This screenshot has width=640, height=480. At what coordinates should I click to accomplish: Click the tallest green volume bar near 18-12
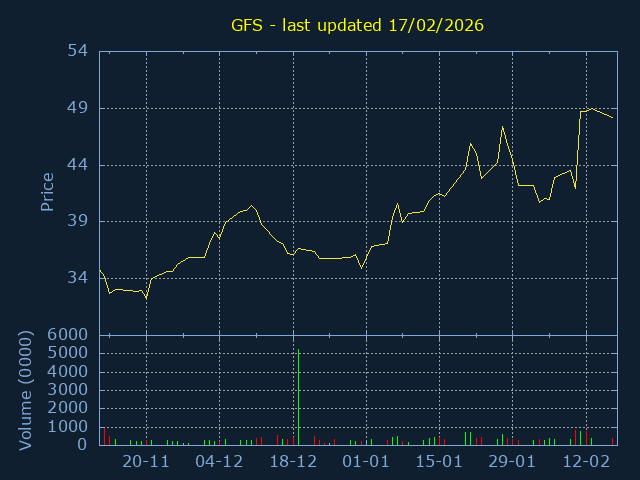click(x=299, y=397)
